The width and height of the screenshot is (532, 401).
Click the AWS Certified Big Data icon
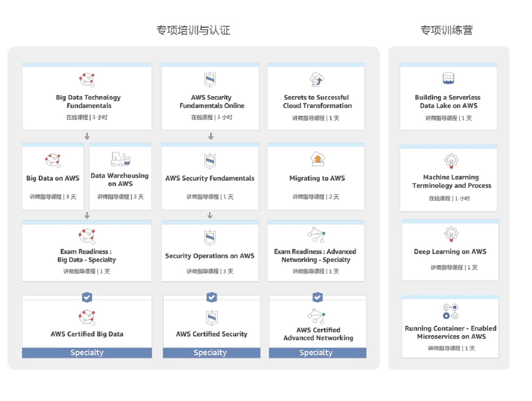pyautogui.click(x=87, y=317)
